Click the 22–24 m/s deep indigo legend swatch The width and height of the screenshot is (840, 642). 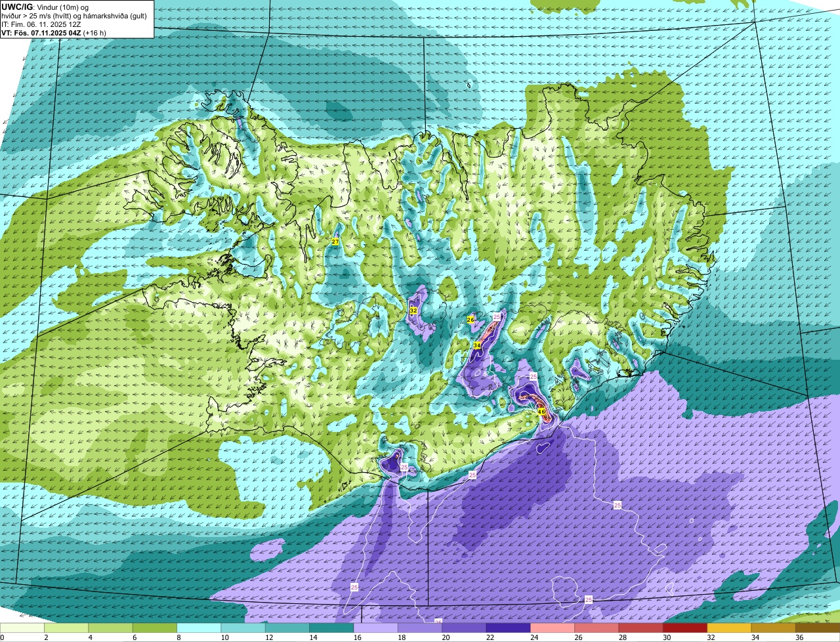tap(508, 628)
